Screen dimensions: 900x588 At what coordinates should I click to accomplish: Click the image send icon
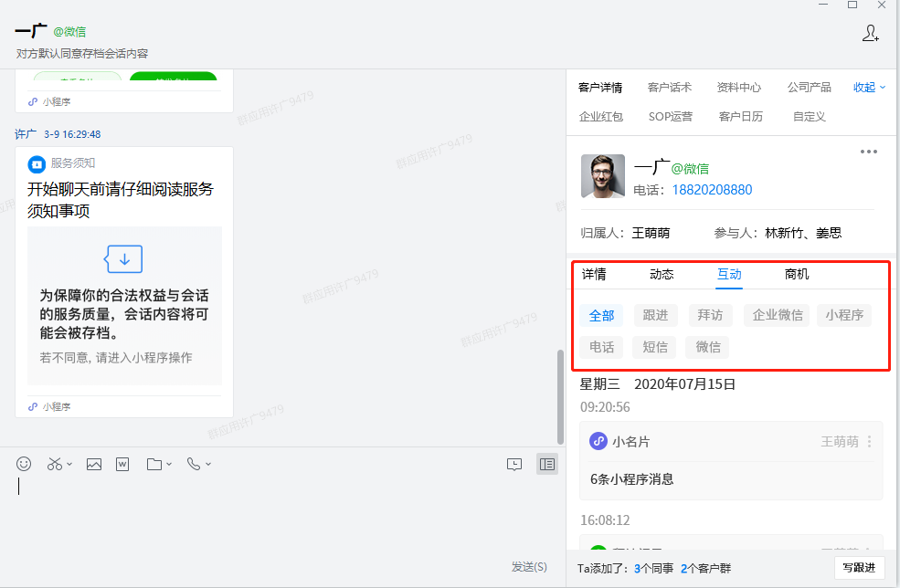[94, 464]
